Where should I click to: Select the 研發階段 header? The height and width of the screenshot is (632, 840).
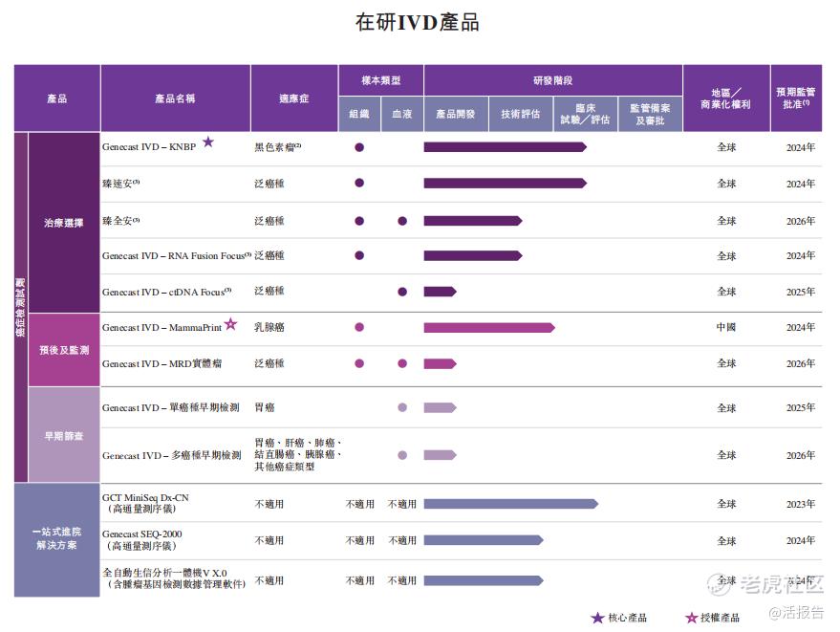[553, 81]
